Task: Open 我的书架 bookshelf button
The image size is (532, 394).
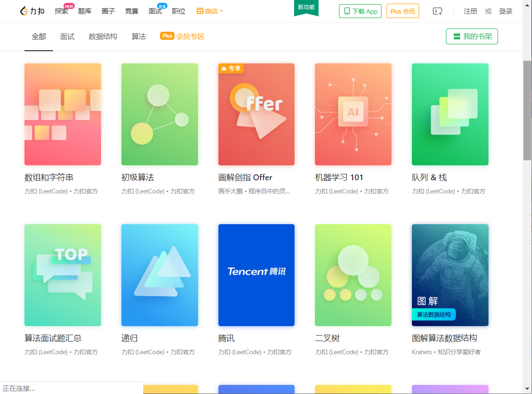Action: point(472,36)
